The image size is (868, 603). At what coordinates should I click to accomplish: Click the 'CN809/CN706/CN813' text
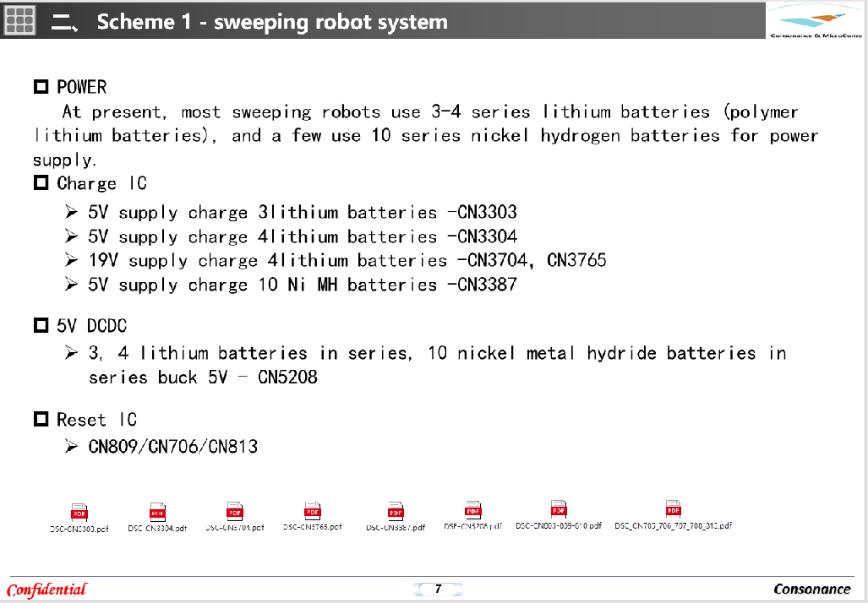[173, 447]
